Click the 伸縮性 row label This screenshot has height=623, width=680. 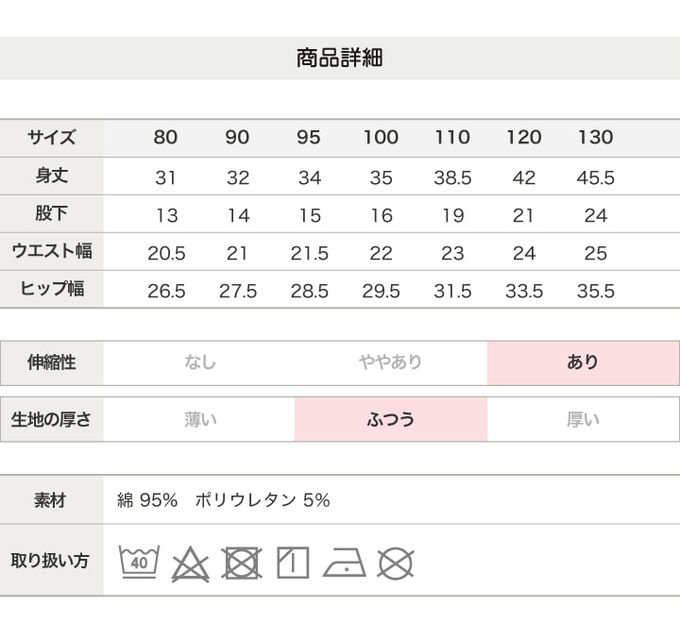tap(51, 363)
